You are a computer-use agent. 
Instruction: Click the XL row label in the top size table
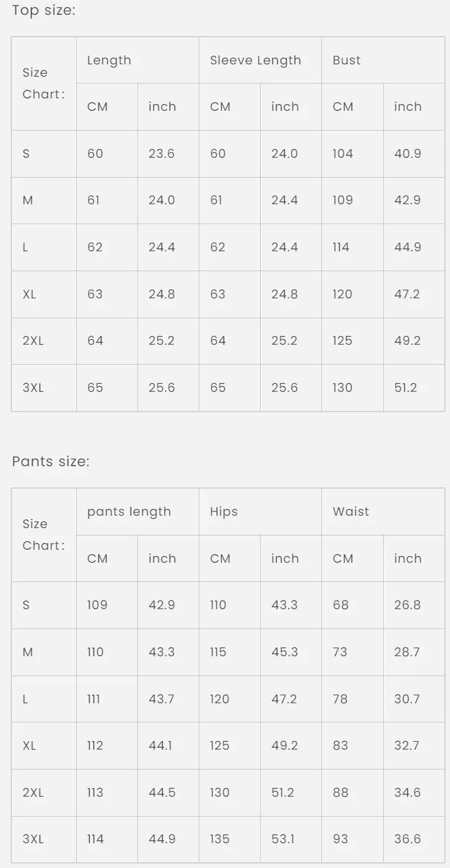29,294
